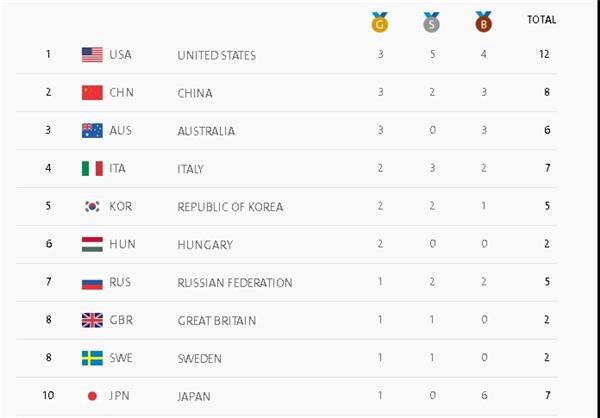Click the China flag icon

point(92,93)
